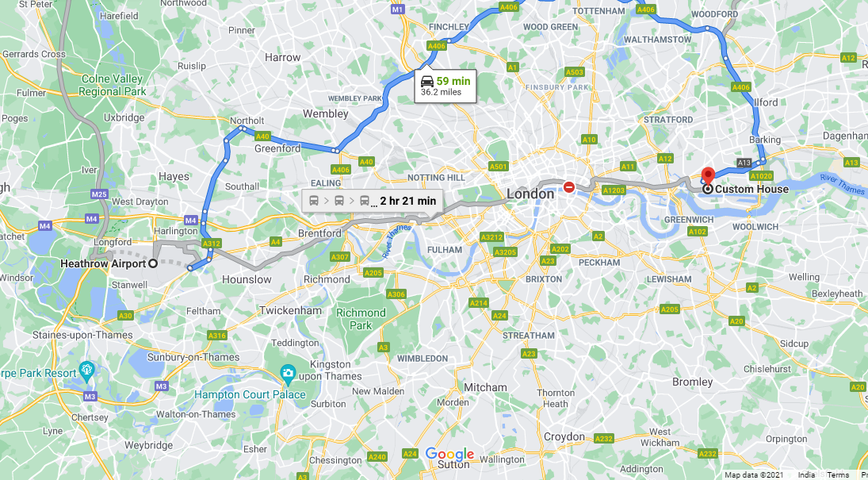Click the India region link in footer
The image size is (868, 480).
click(x=806, y=475)
